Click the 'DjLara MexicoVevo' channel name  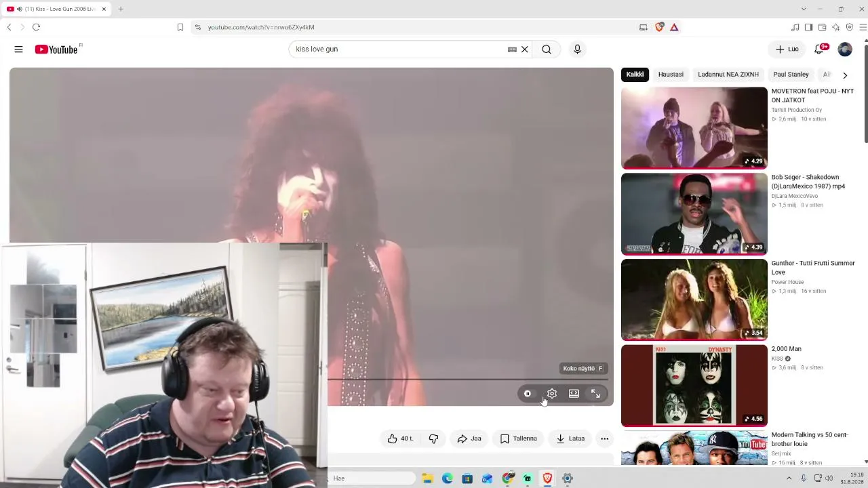pyautogui.click(x=794, y=196)
